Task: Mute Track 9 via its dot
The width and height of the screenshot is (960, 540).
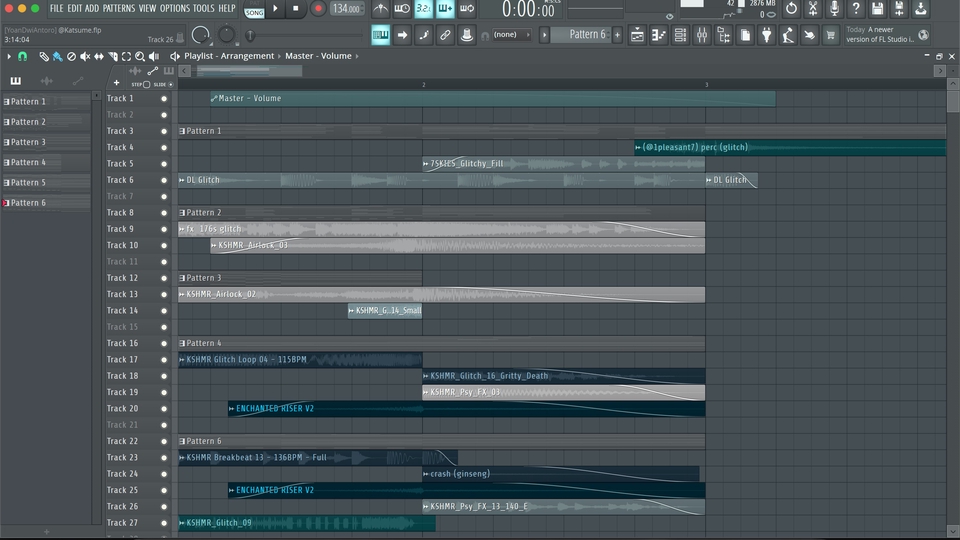Action: click(163, 229)
